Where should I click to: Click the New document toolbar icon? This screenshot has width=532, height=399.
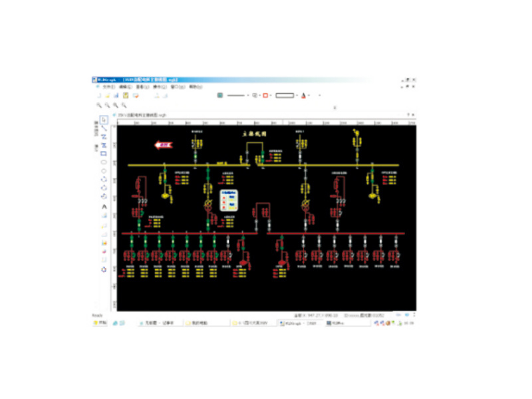click(99, 96)
